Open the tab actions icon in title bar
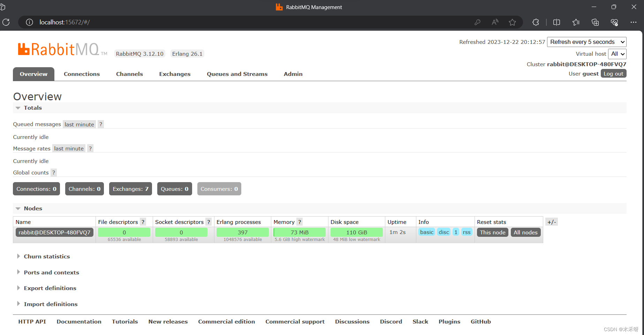Image resolution: width=644 pixels, height=335 pixels. [2, 7]
